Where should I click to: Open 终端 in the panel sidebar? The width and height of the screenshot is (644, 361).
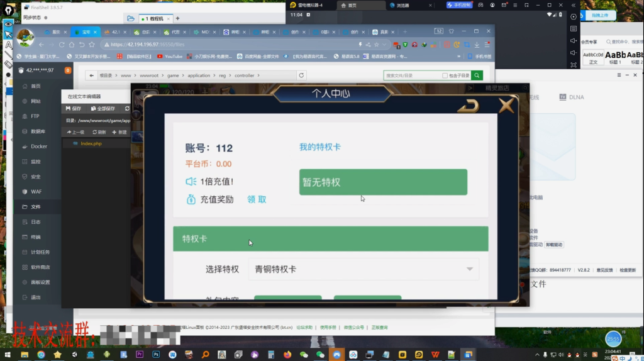36,237
